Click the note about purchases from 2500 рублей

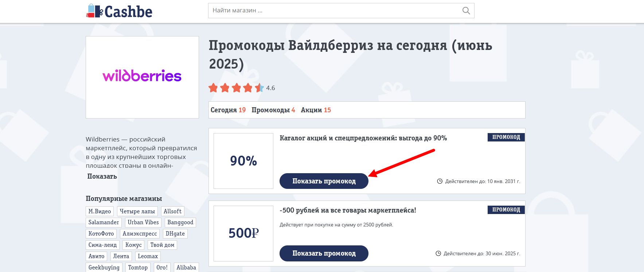(x=336, y=225)
